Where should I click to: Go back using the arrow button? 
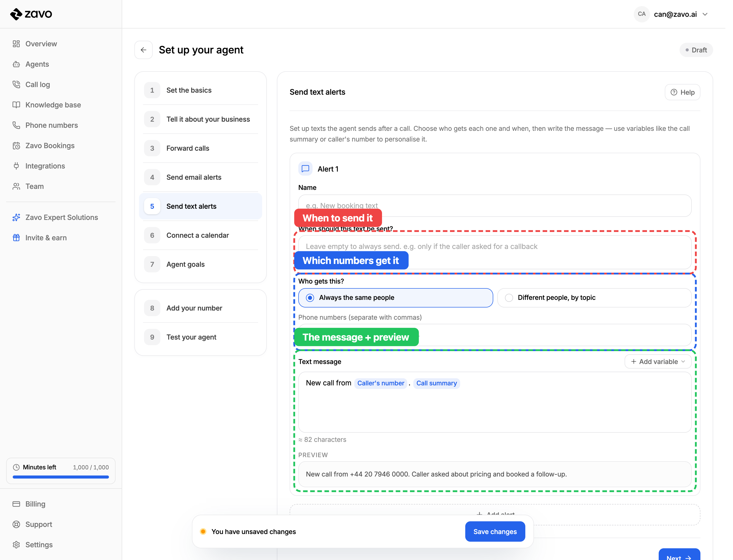tap(143, 50)
